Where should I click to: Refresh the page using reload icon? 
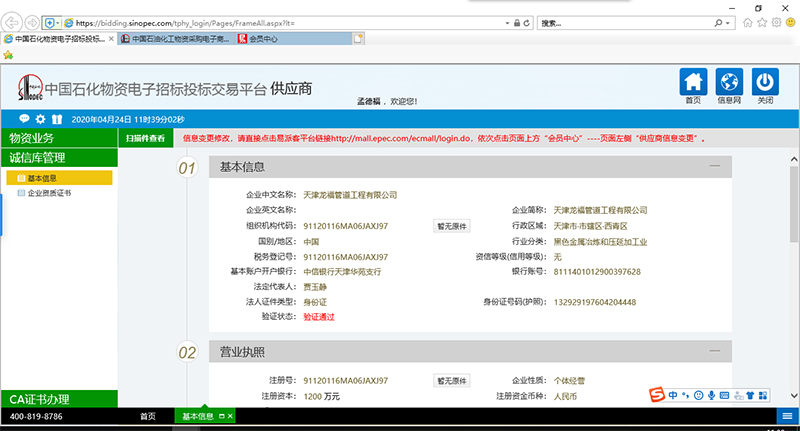(527, 23)
